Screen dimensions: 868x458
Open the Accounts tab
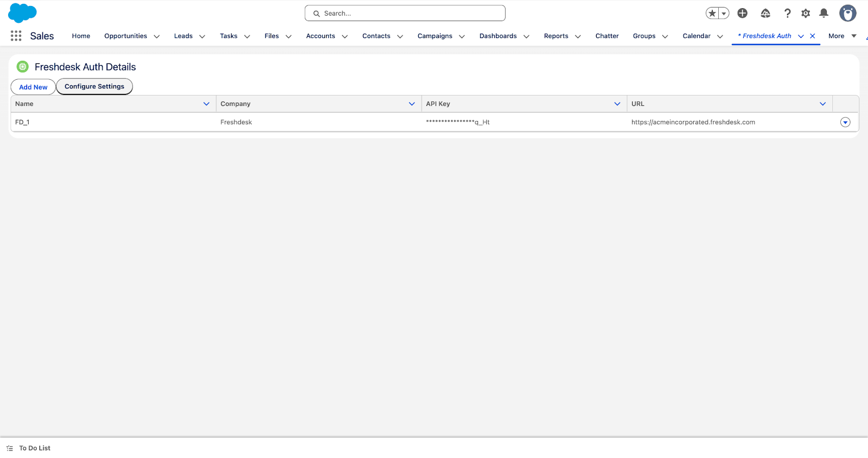(x=321, y=36)
